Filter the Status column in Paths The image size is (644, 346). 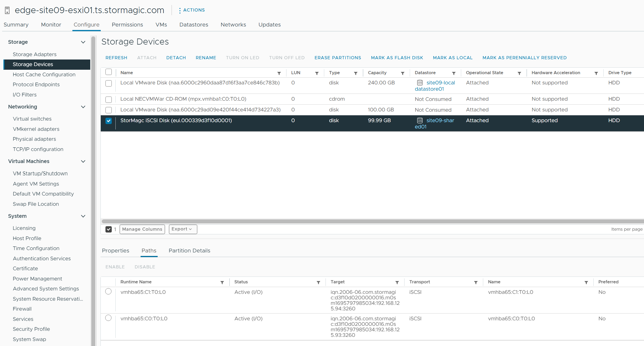[x=318, y=282]
